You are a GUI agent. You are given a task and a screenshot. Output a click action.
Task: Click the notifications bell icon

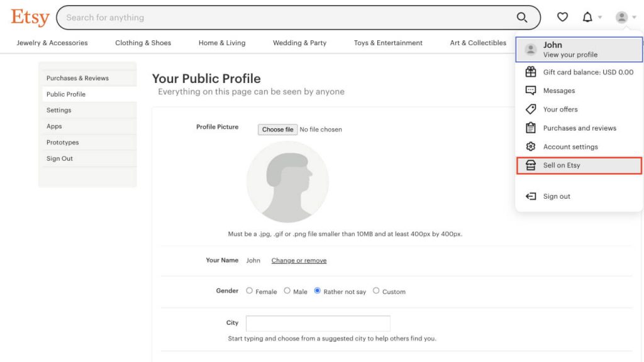587,18
